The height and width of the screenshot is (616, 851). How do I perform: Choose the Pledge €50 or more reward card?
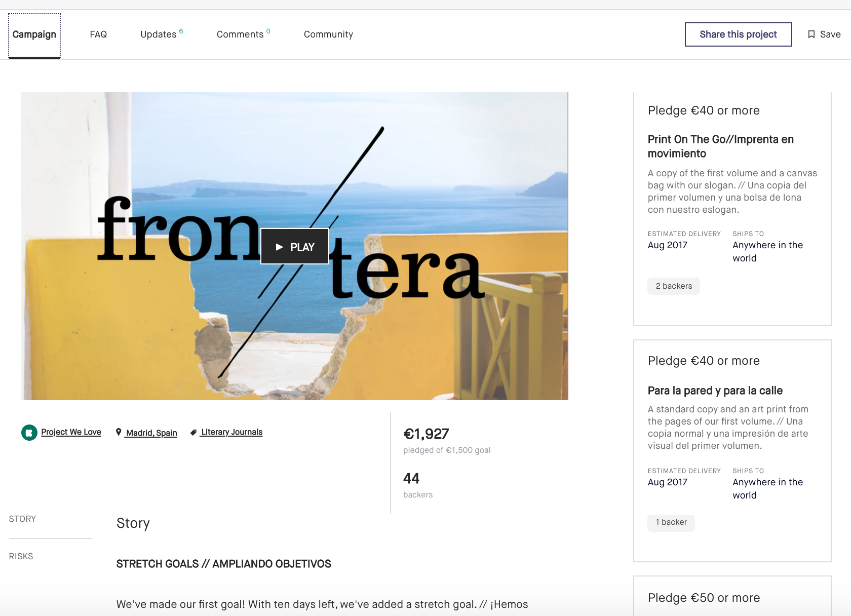[732, 597]
